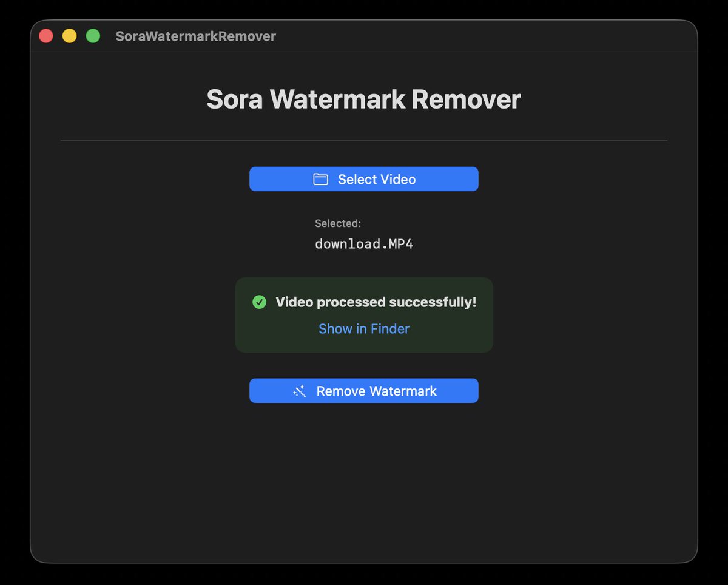Image resolution: width=728 pixels, height=585 pixels.
Task: Click the SoraWatermarkRemover window title
Action: click(196, 36)
